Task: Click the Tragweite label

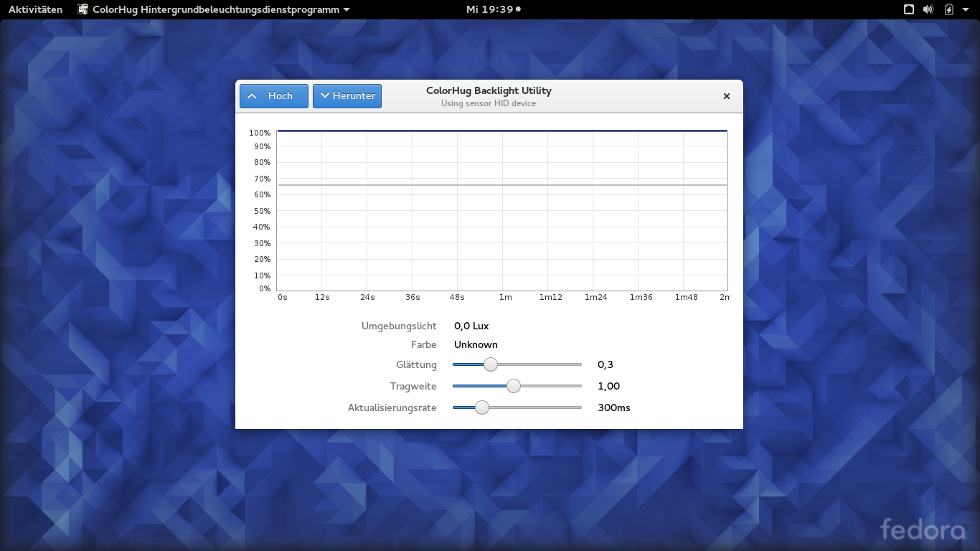Action: [x=413, y=386]
